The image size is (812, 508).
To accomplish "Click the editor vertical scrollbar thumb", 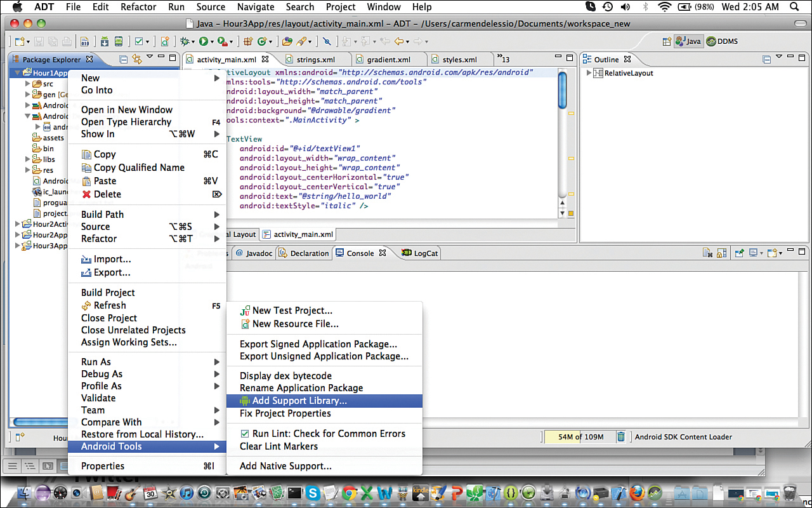I will pos(562,90).
